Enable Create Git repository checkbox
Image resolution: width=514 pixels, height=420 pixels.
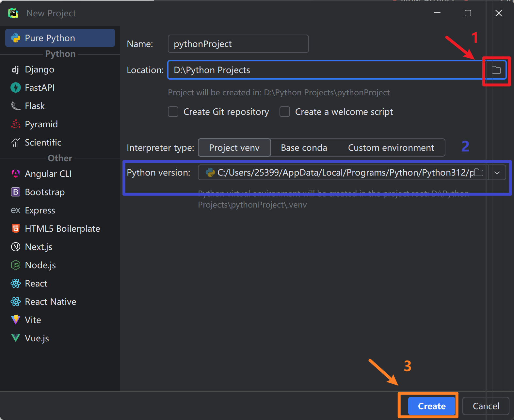(173, 112)
